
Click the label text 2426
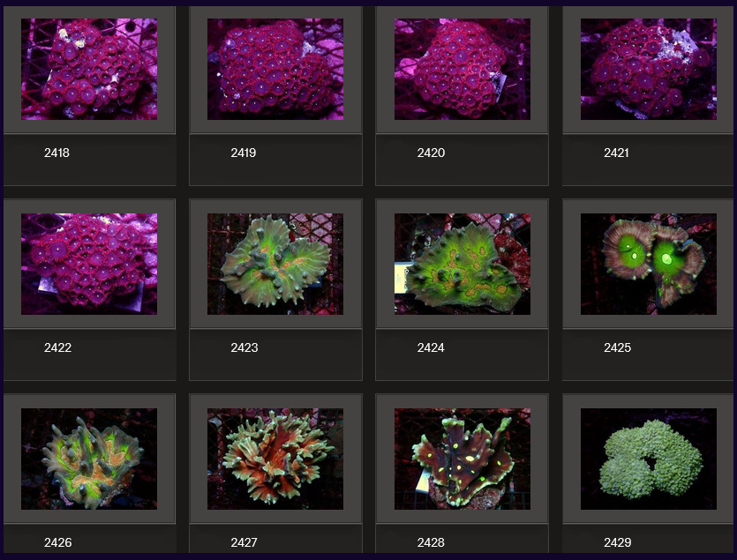[58, 542]
